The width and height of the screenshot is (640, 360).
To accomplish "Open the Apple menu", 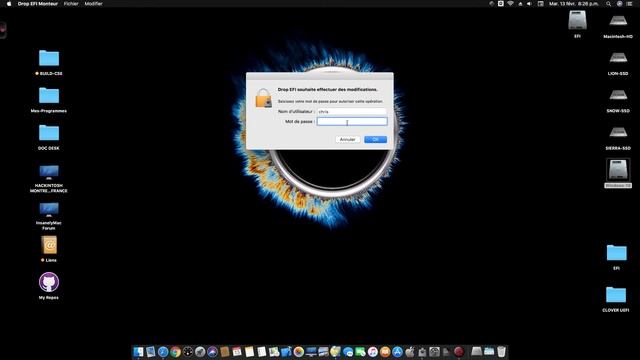I will tap(9, 4).
